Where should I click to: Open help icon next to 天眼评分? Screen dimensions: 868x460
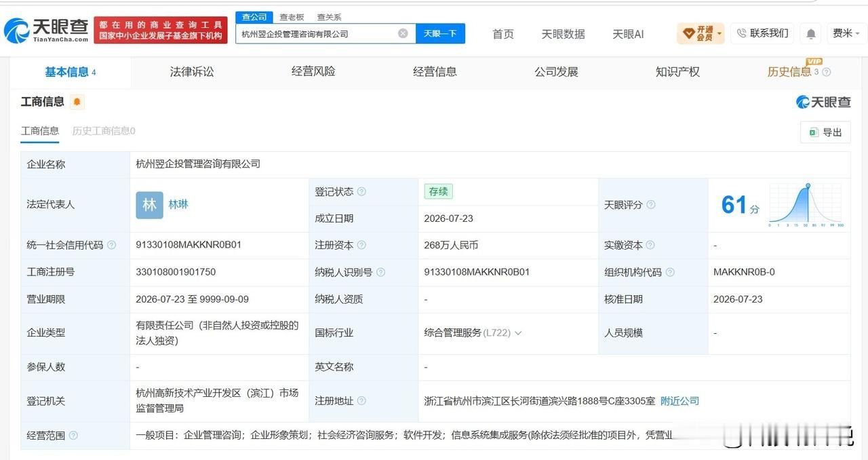(651, 205)
